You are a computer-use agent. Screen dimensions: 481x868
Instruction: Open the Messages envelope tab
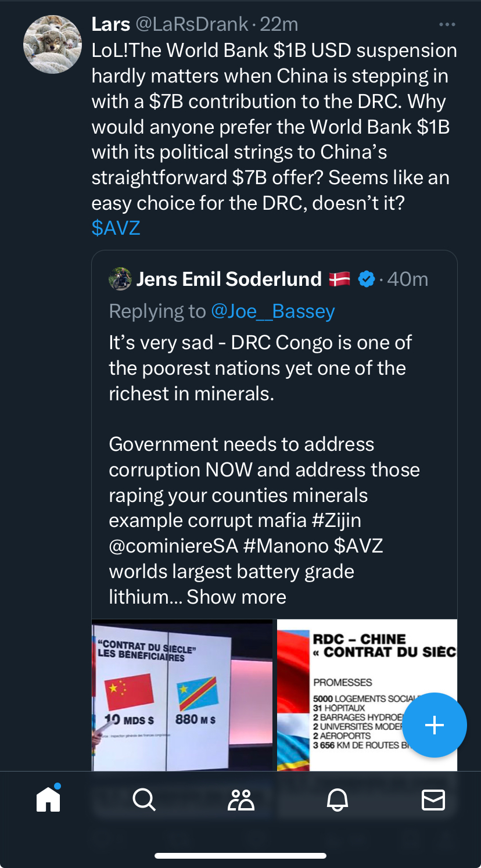tap(433, 800)
